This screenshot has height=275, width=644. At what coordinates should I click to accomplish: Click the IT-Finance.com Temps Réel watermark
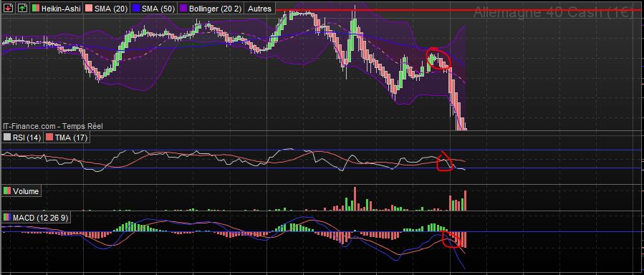(x=52, y=127)
